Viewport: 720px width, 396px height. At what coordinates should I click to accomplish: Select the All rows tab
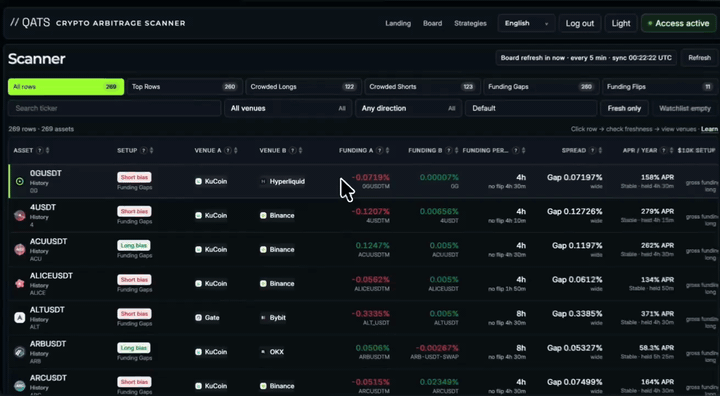(x=66, y=87)
